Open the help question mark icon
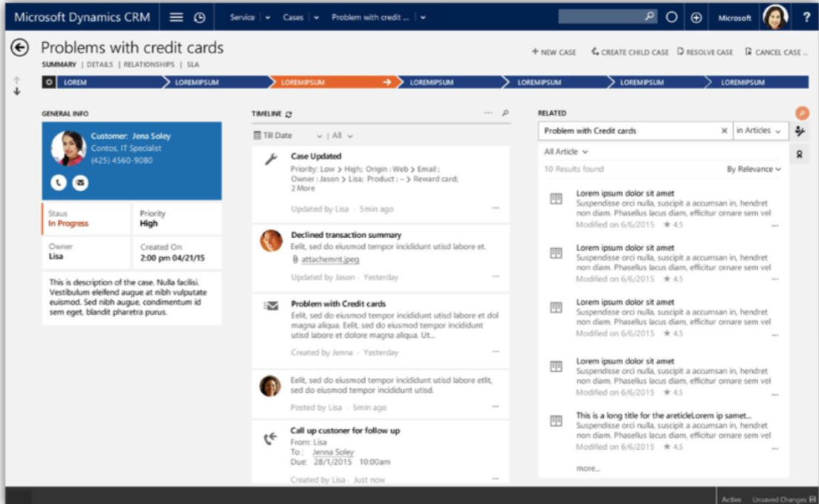The width and height of the screenshot is (819, 504). 806,18
